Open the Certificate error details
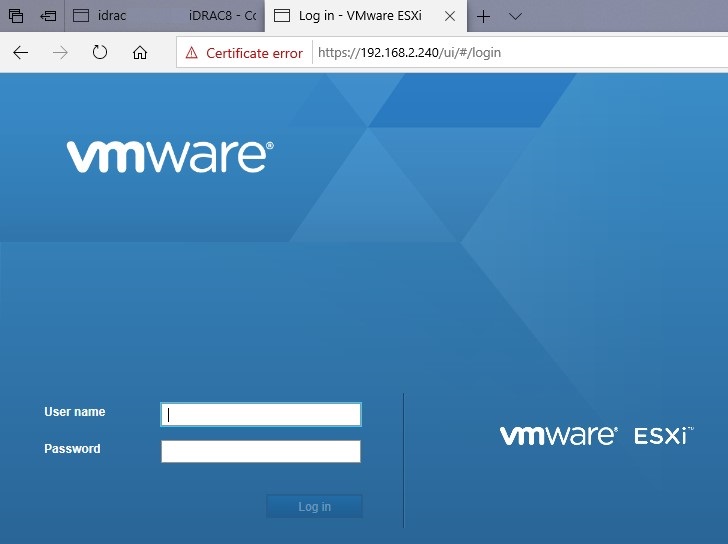This screenshot has width=728, height=544. pyautogui.click(x=254, y=53)
